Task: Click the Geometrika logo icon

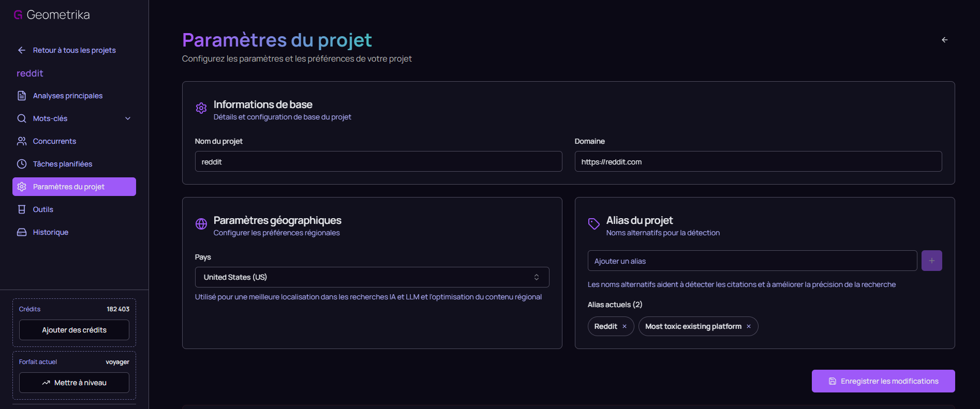Action: pos(18,15)
